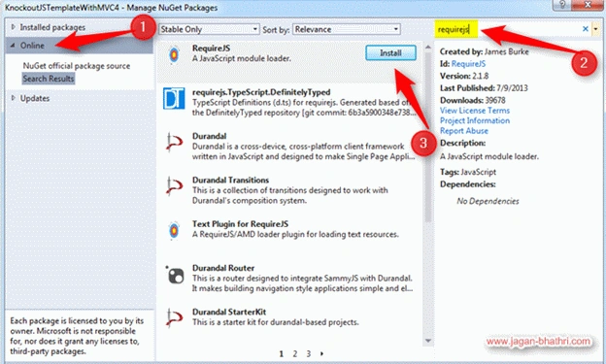
Task: Click the next page arrow
Action: click(321, 353)
